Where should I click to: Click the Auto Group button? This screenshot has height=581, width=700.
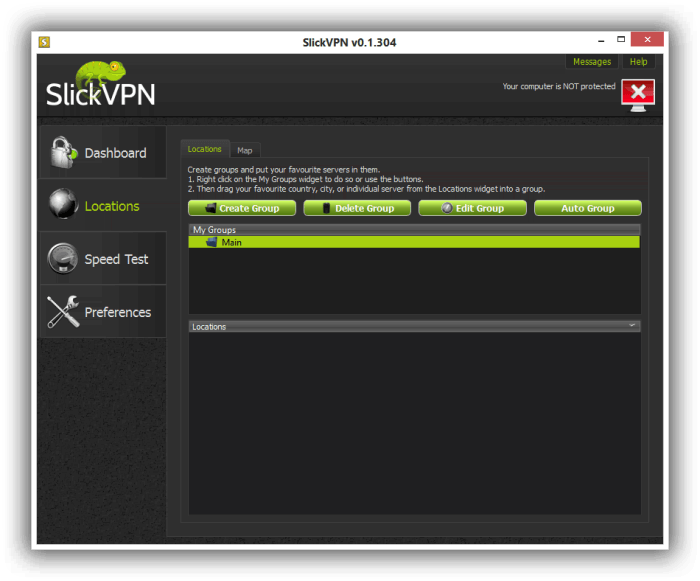point(588,208)
